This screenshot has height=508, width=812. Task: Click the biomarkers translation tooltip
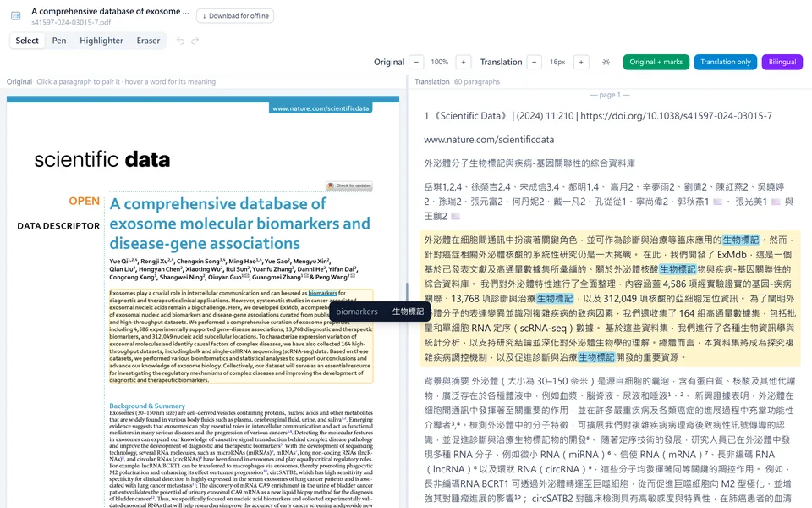pyautogui.click(x=380, y=312)
